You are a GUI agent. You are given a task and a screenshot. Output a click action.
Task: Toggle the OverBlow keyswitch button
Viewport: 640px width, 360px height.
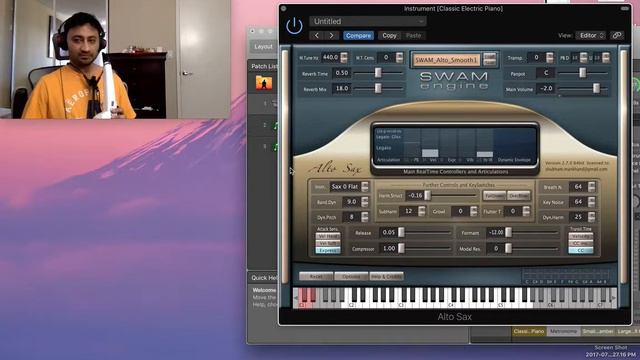tap(518, 196)
